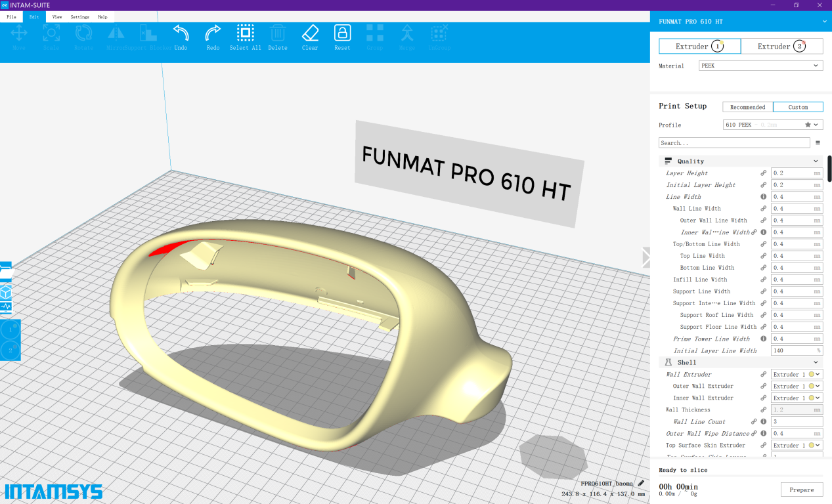Open the Help menu
The image size is (832, 504).
tap(102, 17)
